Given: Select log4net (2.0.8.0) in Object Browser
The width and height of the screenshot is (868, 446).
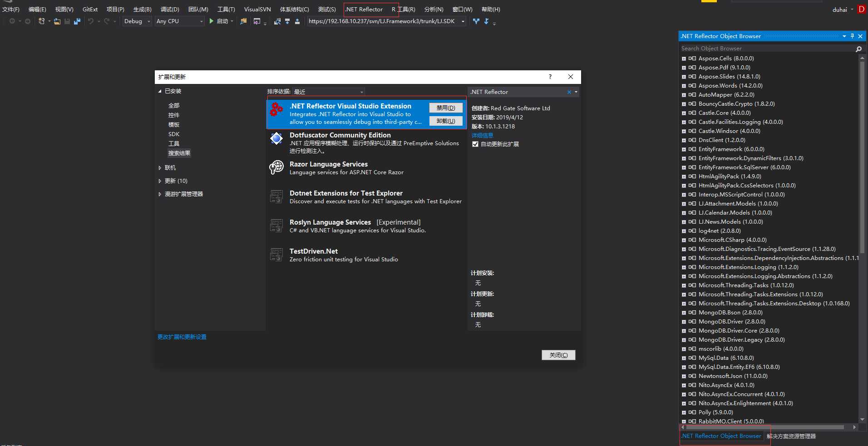Looking at the screenshot, I should [719, 231].
